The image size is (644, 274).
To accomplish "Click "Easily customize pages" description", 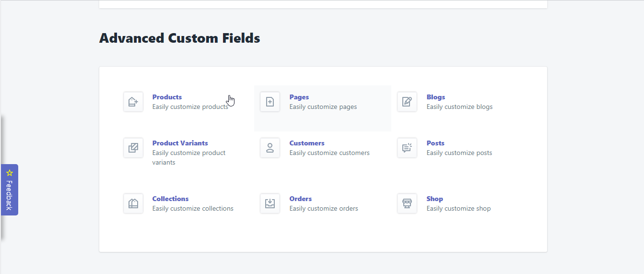I will [323, 107].
